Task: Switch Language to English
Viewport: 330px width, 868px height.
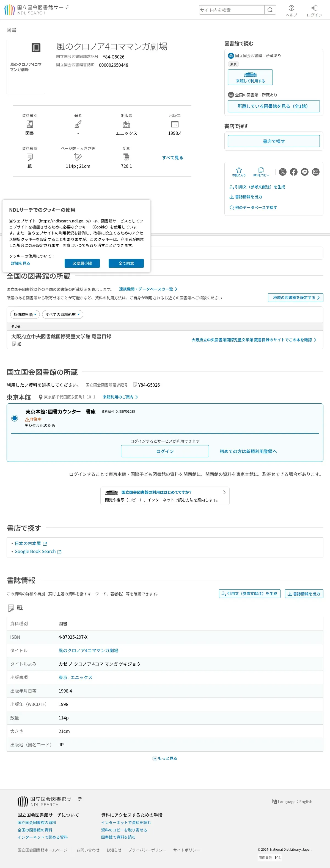Action: [x=292, y=802]
